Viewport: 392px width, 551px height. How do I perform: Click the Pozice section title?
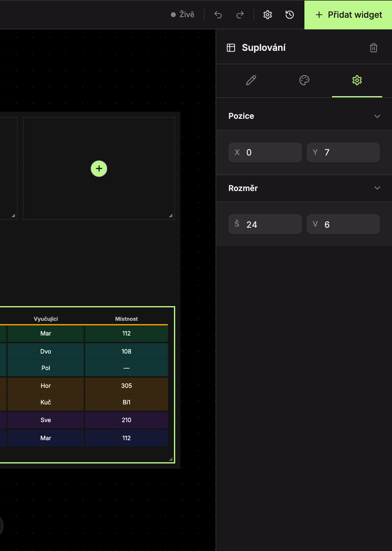point(241,116)
